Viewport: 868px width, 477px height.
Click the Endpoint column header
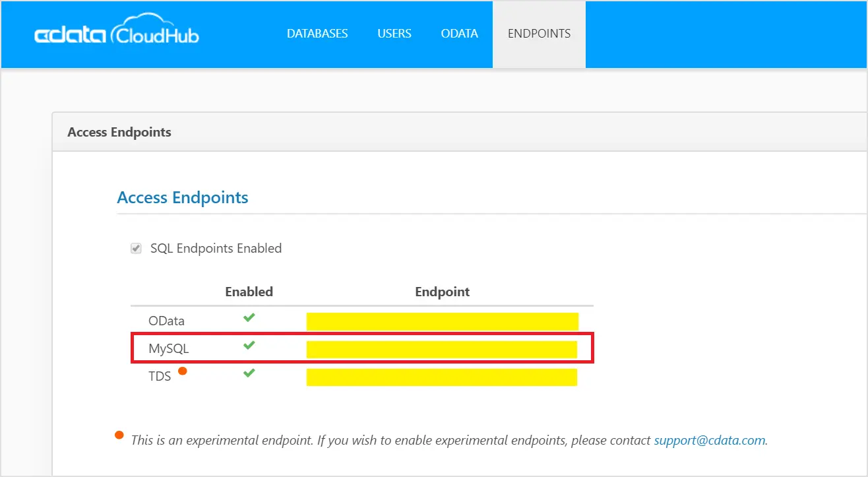coord(442,292)
